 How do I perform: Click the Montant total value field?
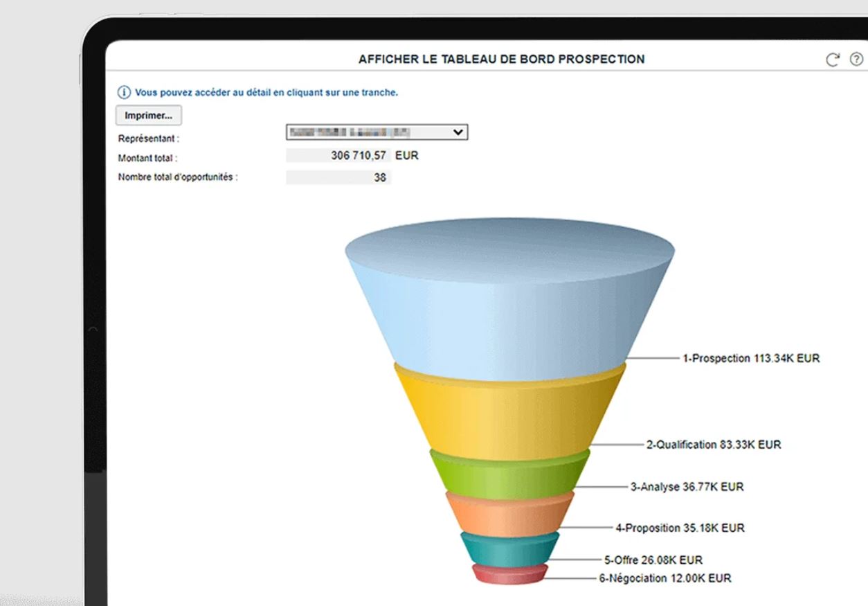coord(338,156)
